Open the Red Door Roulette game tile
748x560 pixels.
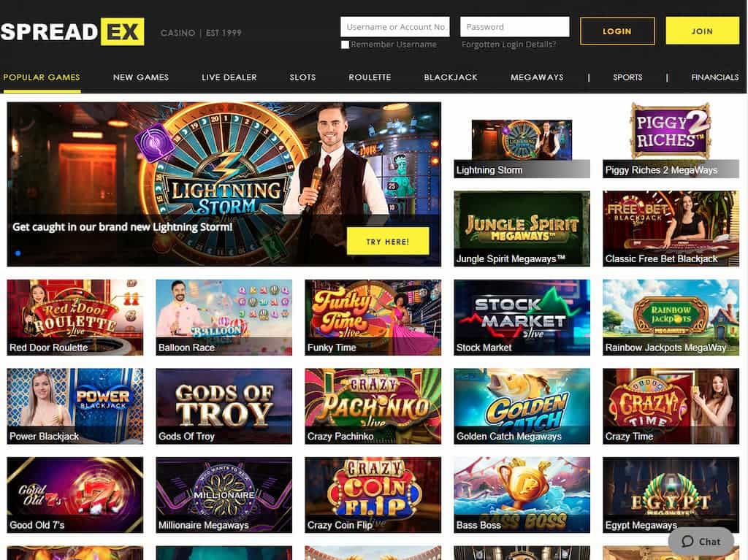(x=75, y=317)
